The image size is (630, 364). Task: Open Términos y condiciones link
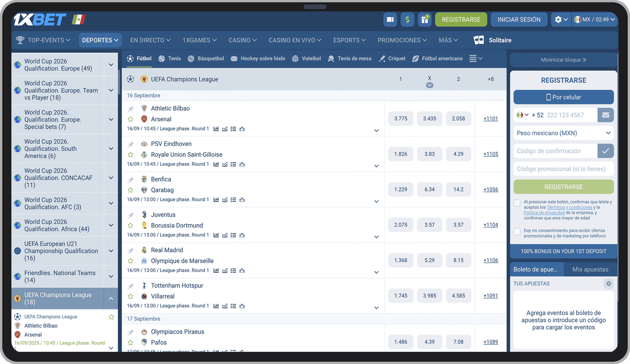569,207
